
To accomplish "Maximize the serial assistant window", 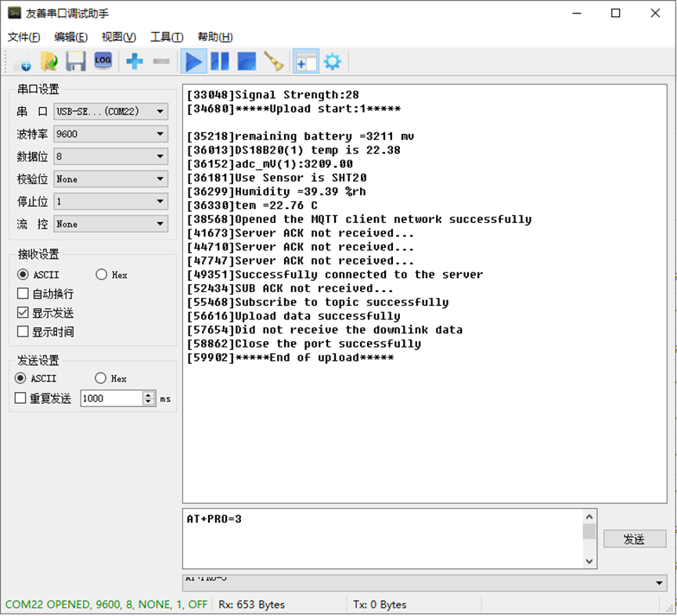I will coord(616,13).
